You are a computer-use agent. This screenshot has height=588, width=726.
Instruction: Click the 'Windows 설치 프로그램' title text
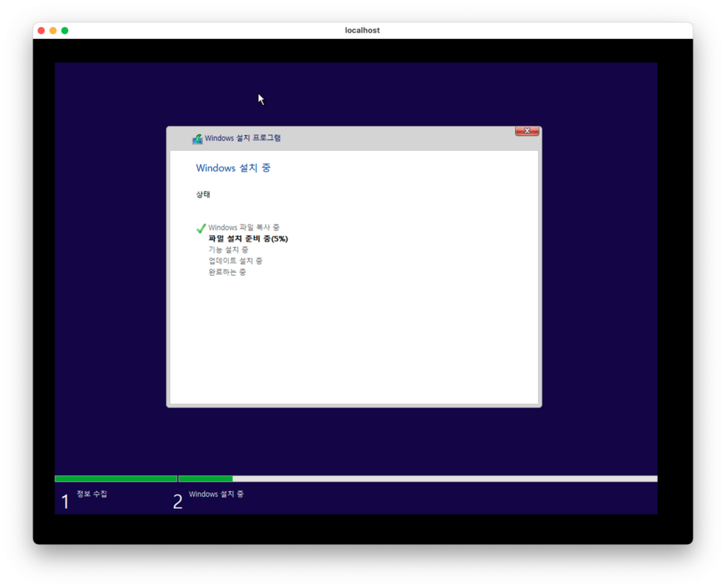pos(242,138)
